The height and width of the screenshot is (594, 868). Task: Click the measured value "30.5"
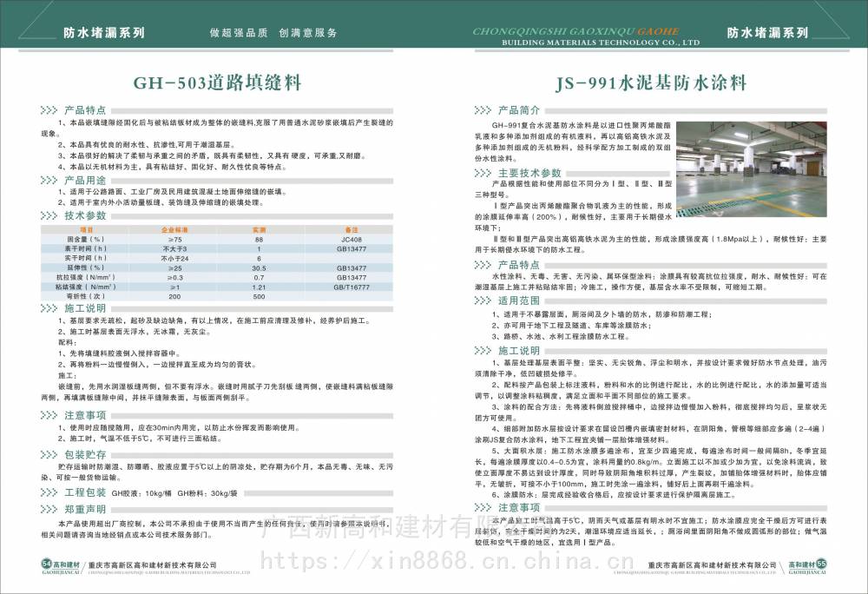click(x=259, y=268)
